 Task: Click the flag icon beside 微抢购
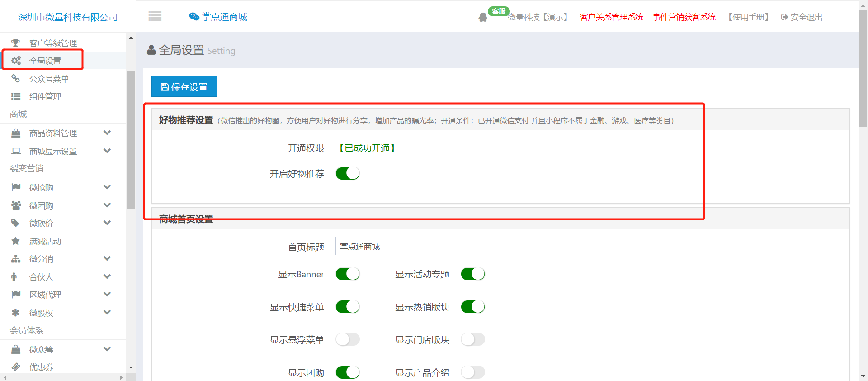16,187
